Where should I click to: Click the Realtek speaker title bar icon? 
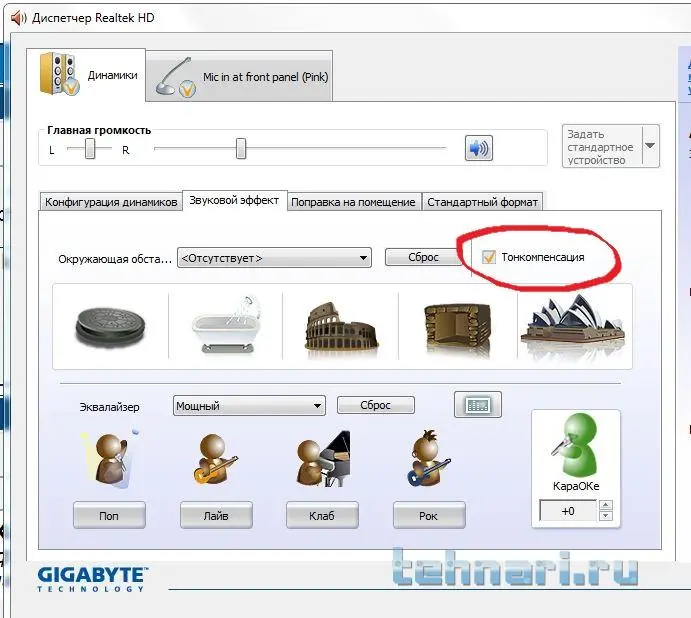(x=18, y=18)
